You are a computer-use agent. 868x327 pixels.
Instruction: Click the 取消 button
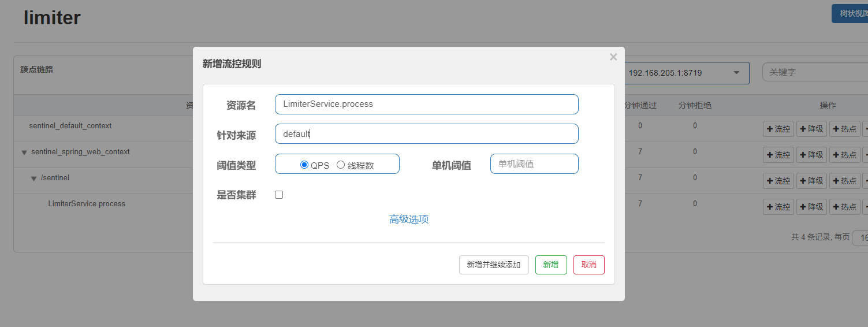coord(588,265)
